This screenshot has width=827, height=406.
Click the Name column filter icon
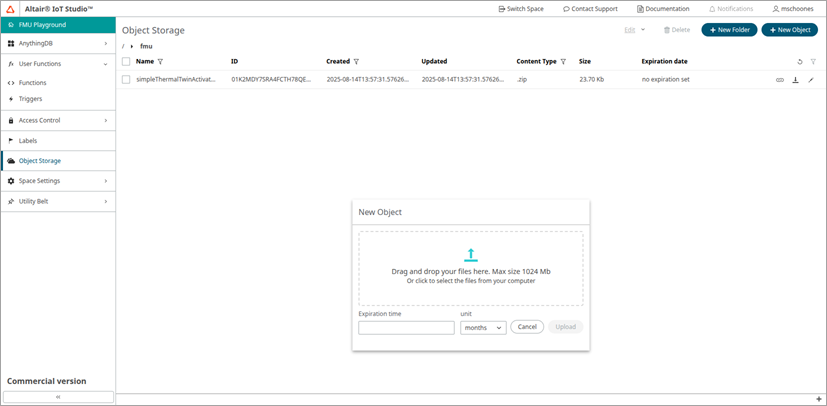[160, 62]
